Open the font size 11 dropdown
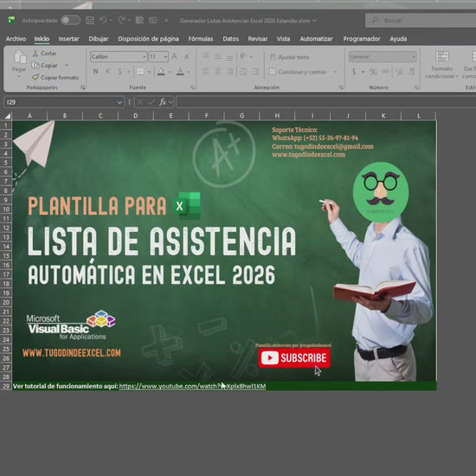The height and width of the screenshot is (476, 476). [x=165, y=57]
